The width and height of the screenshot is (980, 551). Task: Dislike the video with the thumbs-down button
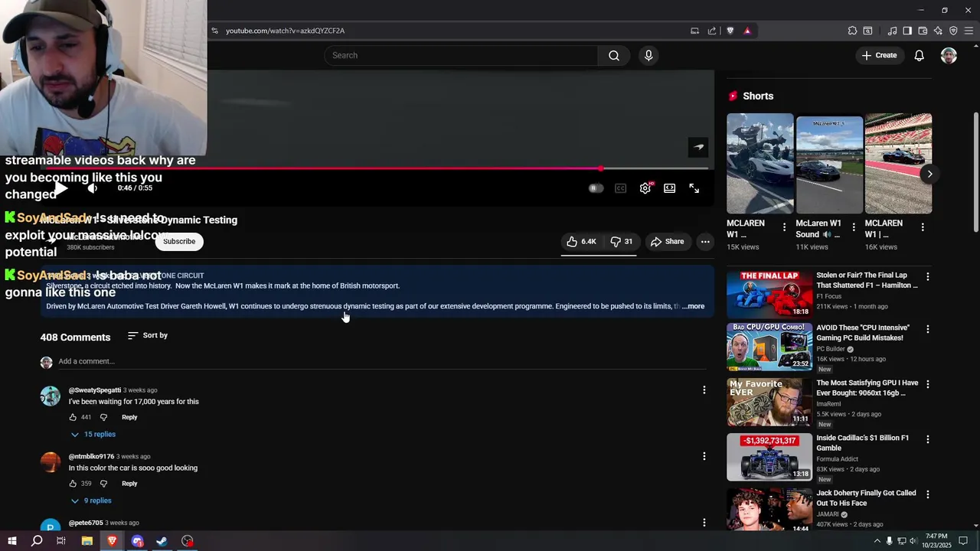[x=621, y=241]
